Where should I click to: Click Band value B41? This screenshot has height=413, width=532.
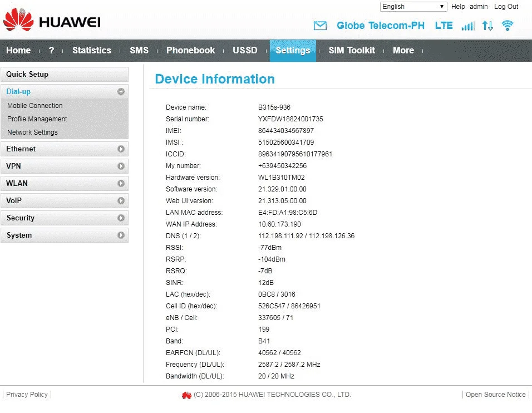pyautogui.click(x=264, y=341)
